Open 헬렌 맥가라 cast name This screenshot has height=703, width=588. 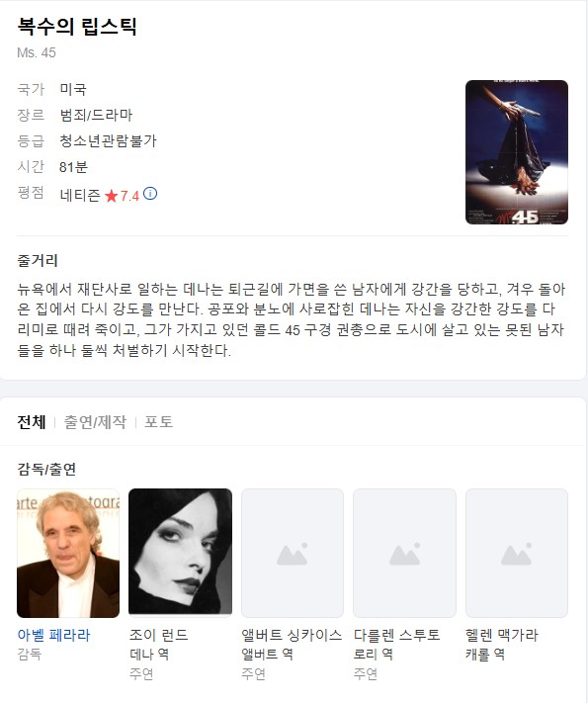pyautogui.click(x=501, y=635)
